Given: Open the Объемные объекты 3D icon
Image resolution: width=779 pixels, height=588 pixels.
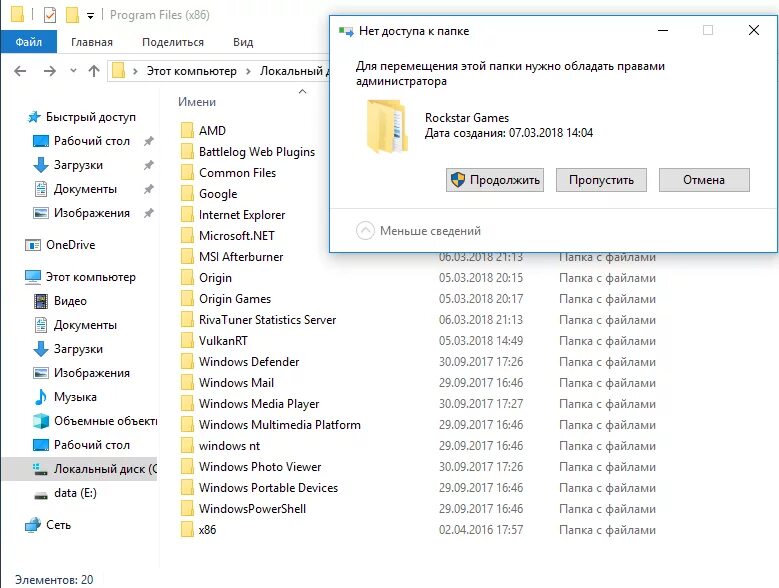Looking at the screenshot, I should click(x=41, y=421).
